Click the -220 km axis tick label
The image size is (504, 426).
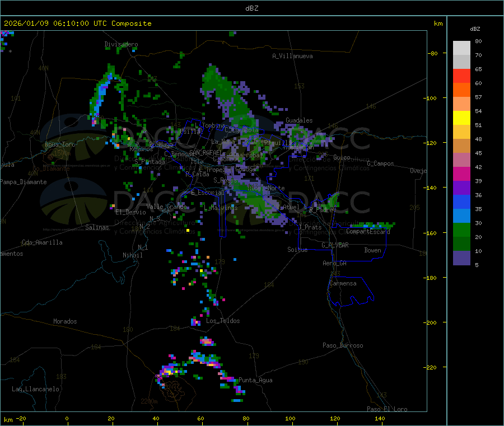point(431,368)
